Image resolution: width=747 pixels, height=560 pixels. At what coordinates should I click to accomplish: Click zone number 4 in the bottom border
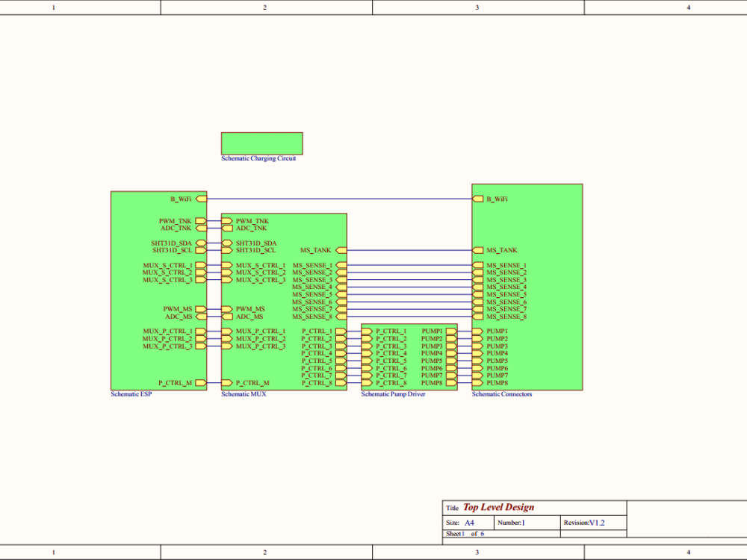coord(689,553)
